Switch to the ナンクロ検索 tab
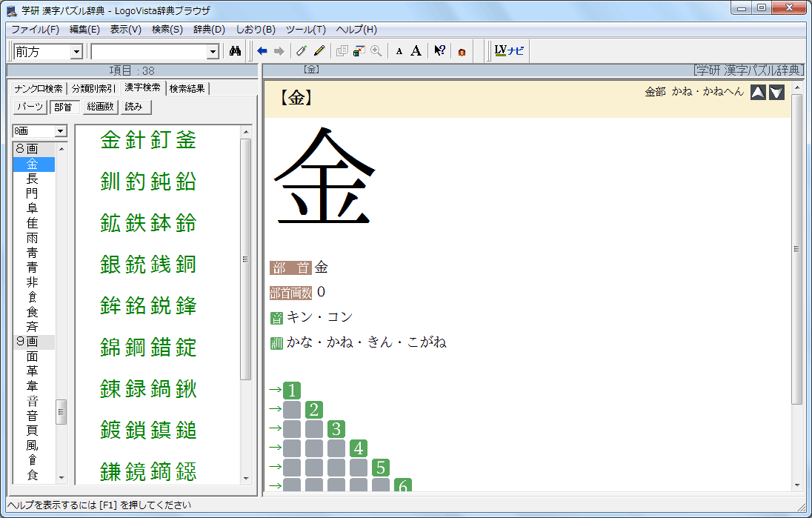812x518 pixels. [x=39, y=89]
